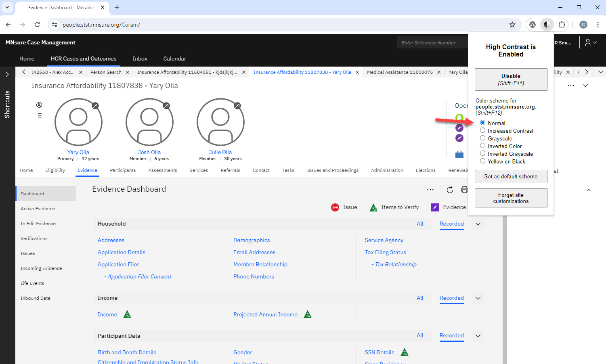Image resolution: width=606 pixels, height=364 pixels.
Task: Close the Person Search tab
Action: (x=128, y=72)
